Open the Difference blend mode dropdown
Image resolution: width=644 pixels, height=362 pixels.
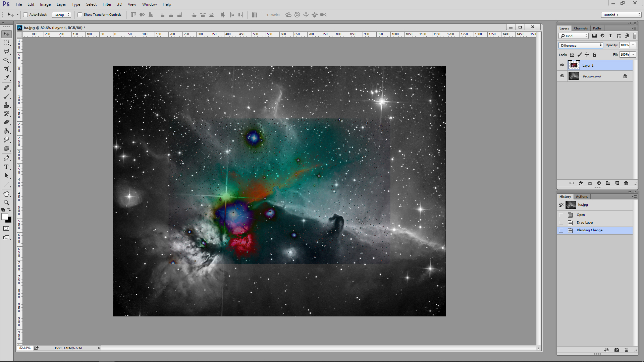pos(580,45)
